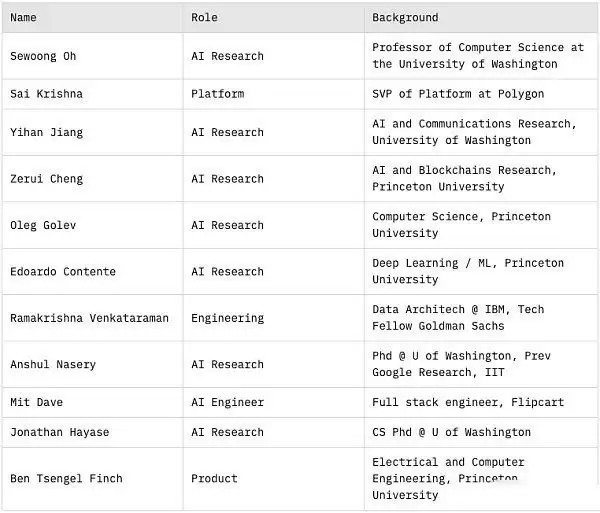Click the Name column header
This screenshot has height=513, width=600.
23,17
